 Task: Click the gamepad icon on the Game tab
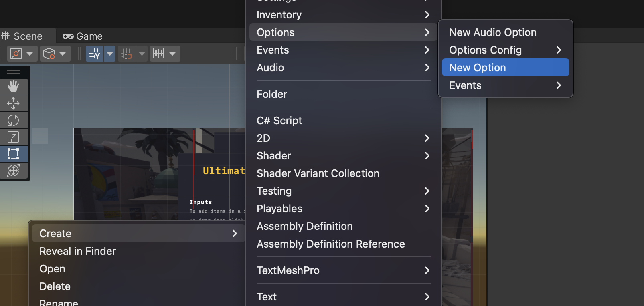pos(68,36)
